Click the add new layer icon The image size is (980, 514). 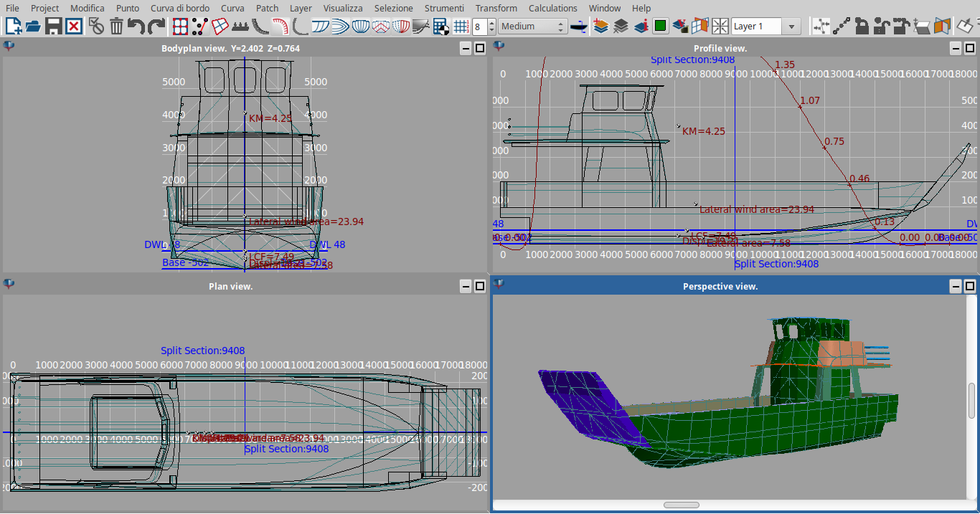[600, 27]
